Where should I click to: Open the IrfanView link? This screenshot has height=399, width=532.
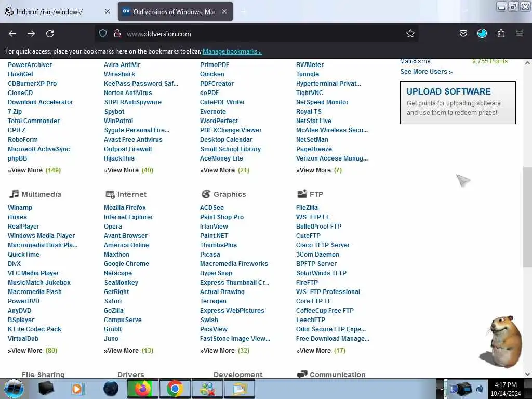214,227
